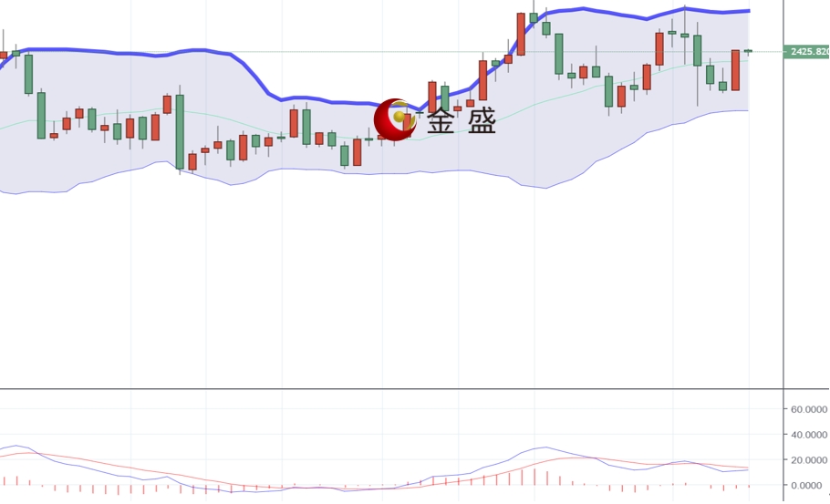
Task: Click the tallest red histogram bar in the MACD pane
Action: point(534,477)
